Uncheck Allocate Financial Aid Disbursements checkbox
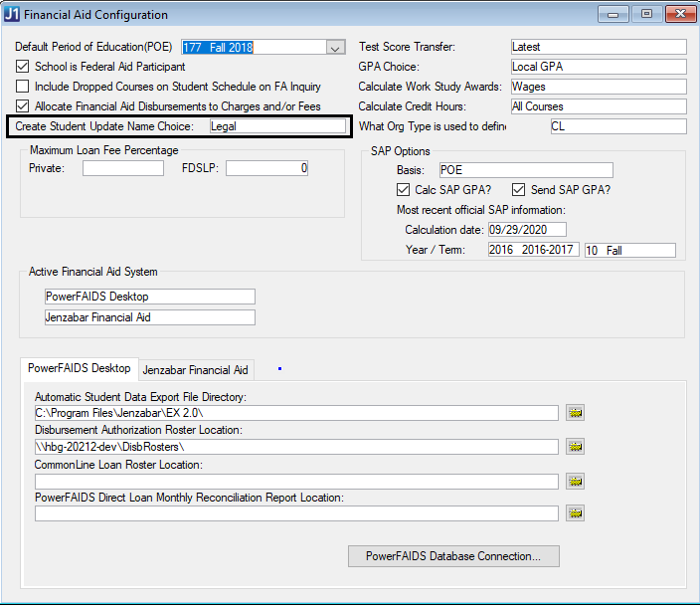This screenshot has height=607, width=700. (x=24, y=105)
